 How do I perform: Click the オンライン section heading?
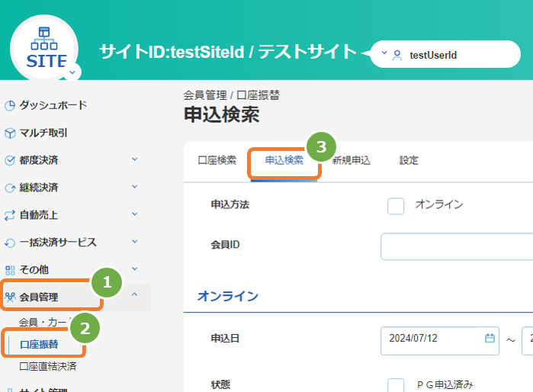228,296
